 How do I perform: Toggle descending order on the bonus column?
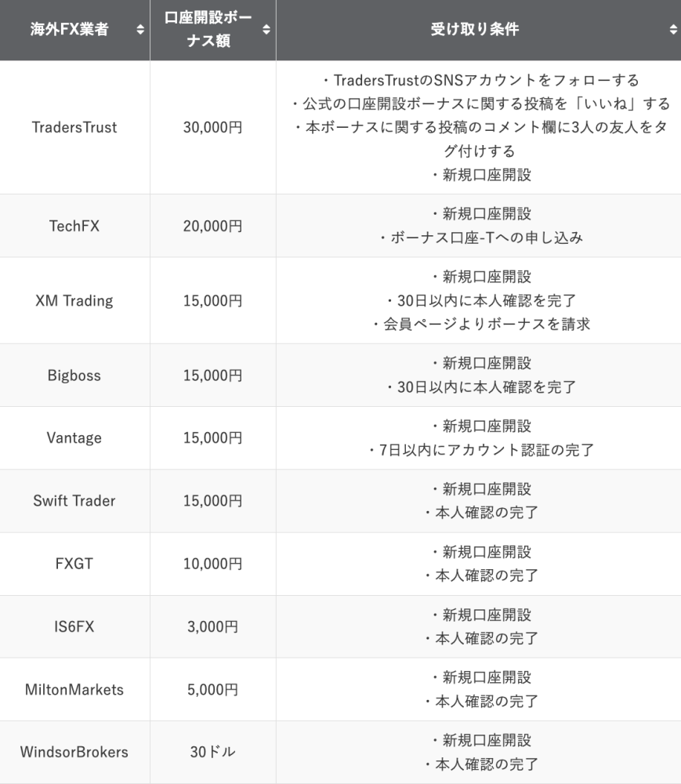point(266,30)
